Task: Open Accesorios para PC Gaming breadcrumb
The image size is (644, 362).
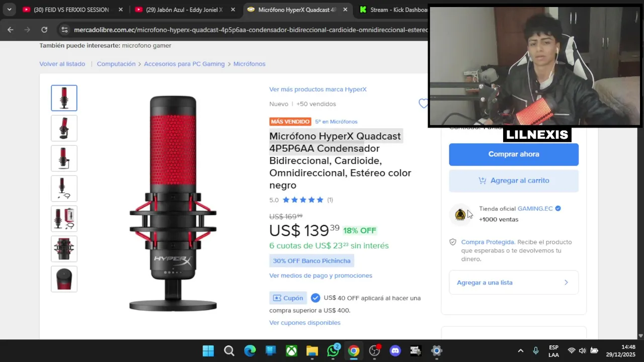Action: (x=184, y=64)
